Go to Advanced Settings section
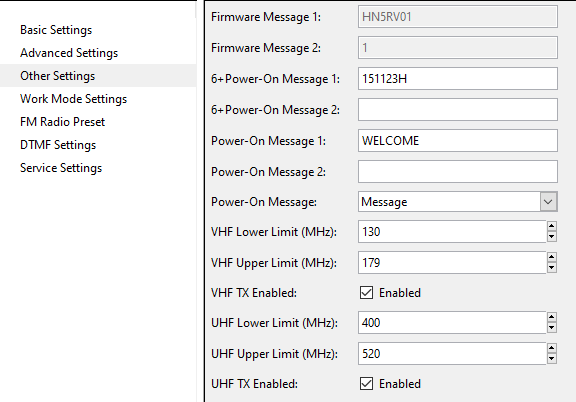This screenshot has height=402, width=576. [x=69, y=53]
